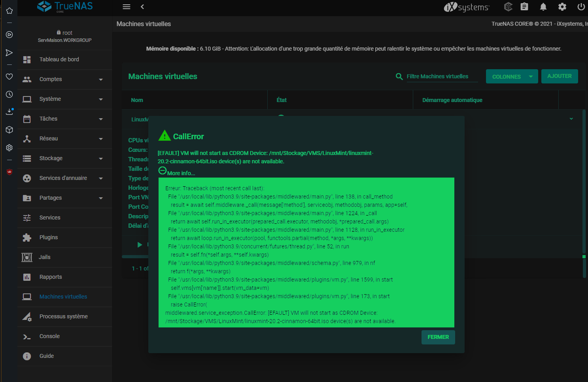Expand the Système menu arrow
Screen dimensions: 588x382
101,99
